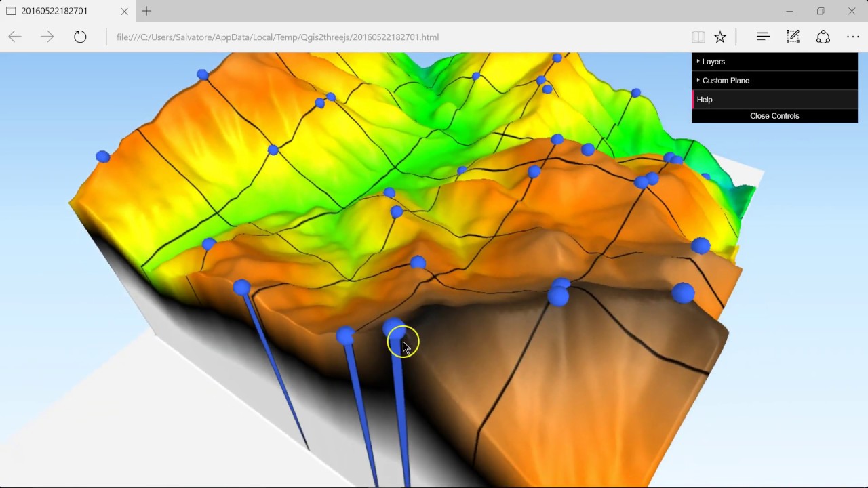Open the More actions ellipsis menu
This screenshot has width=868, height=488.
coord(853,37)
